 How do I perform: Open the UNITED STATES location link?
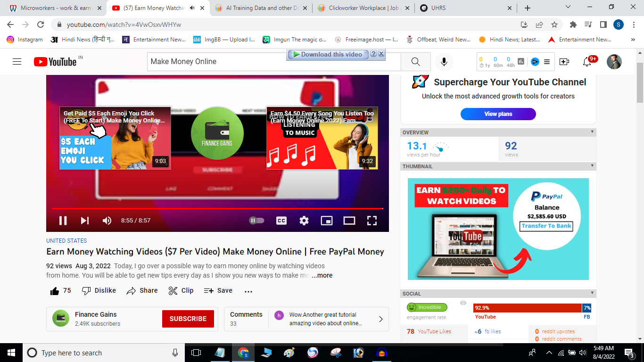click(x=66, y=241)
